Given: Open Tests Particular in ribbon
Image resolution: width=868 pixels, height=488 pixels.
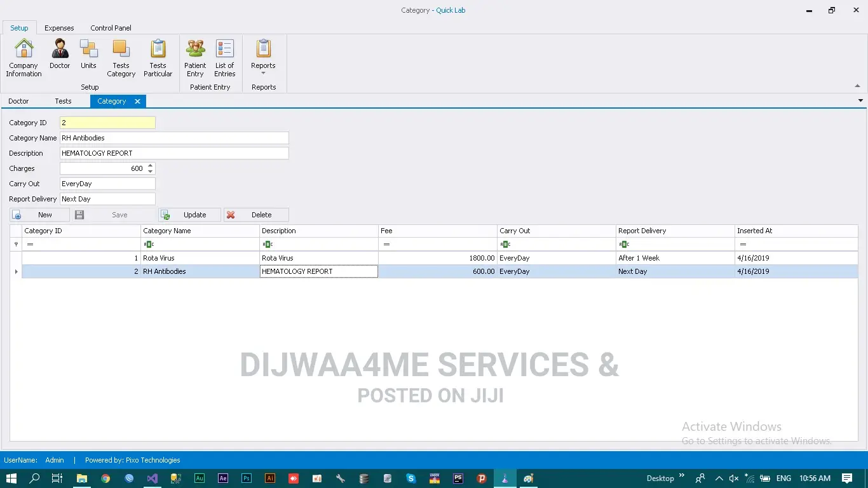Looking at the screenshot, I should pos(158,58).
